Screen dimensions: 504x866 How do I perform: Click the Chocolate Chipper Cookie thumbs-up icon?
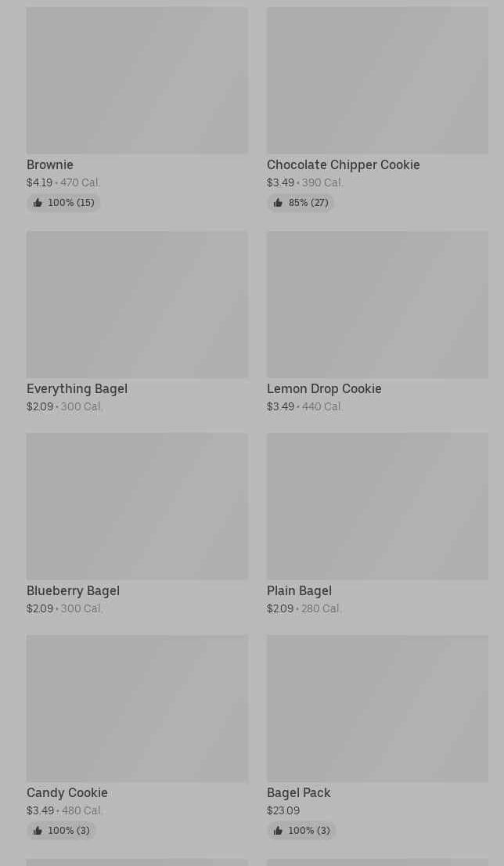click(278, 203)
